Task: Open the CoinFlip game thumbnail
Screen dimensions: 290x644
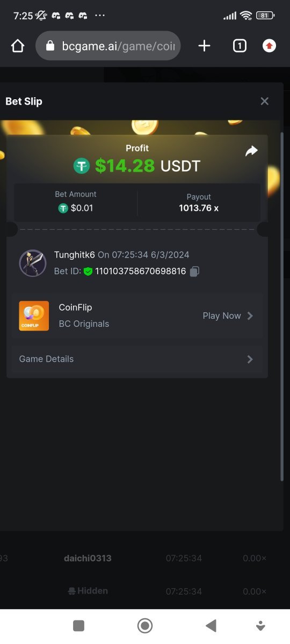Action: click(34, 316)
